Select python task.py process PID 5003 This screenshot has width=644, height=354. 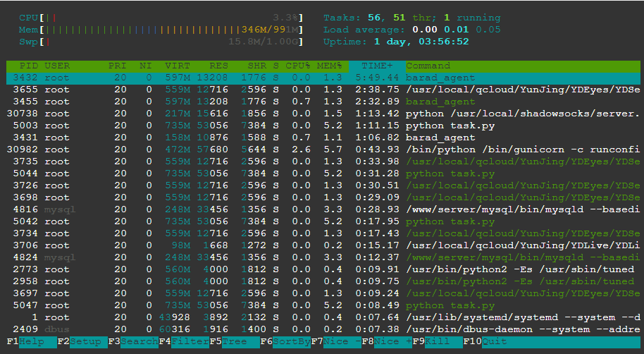[x=323, y=126]
